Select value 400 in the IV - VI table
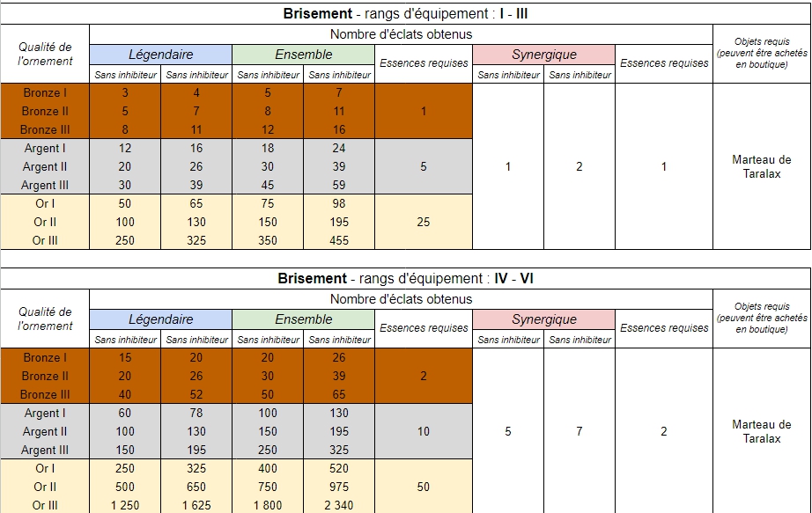 [268, 468]
